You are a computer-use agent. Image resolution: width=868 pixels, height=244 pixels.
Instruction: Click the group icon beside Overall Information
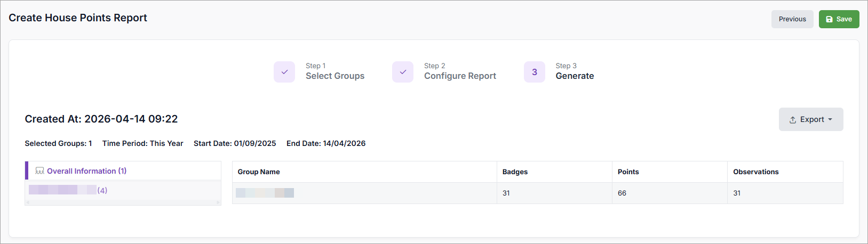[39, 171]
